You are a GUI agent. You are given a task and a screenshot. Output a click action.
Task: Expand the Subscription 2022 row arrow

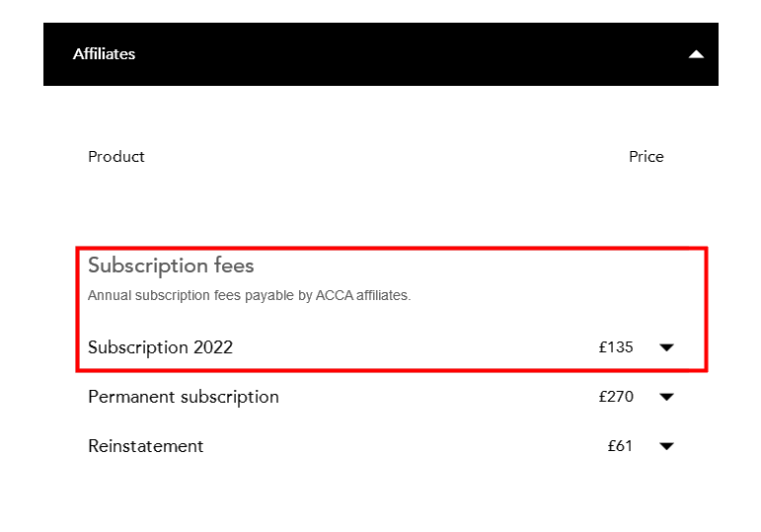tap(666, 347)
